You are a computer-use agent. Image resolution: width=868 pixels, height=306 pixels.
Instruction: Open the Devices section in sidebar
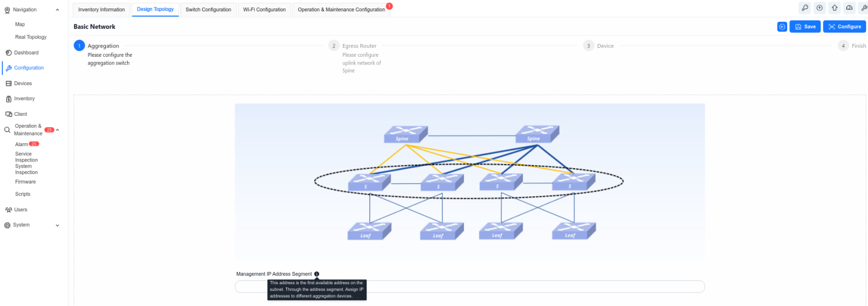click(23, 83)
